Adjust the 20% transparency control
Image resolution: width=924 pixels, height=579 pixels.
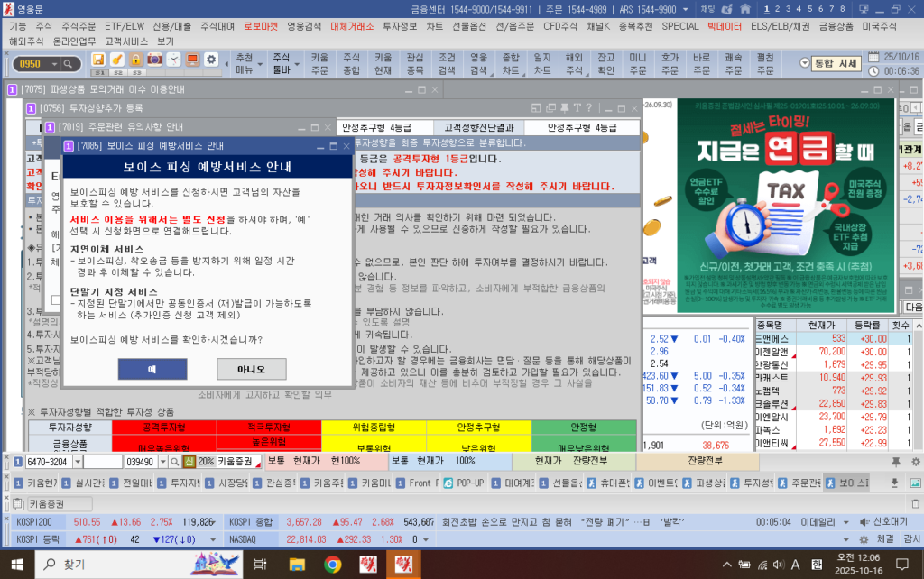click(205, 460)
